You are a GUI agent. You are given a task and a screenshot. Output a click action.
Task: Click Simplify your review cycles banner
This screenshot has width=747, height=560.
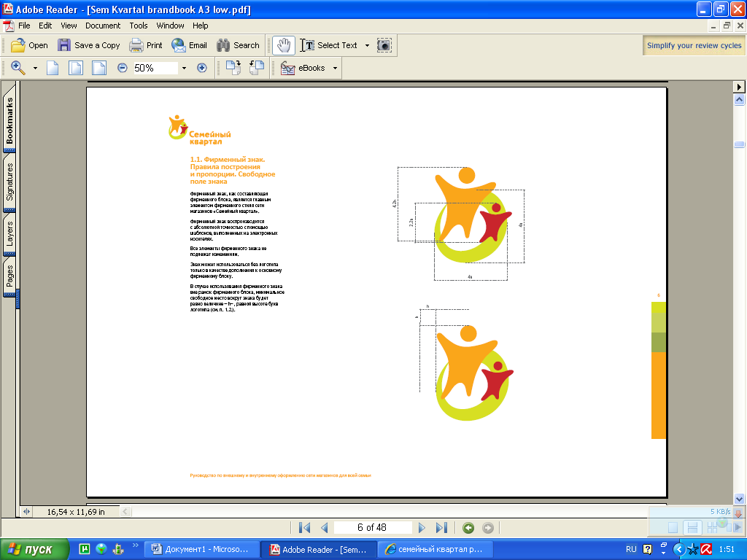tap(694, 46)
